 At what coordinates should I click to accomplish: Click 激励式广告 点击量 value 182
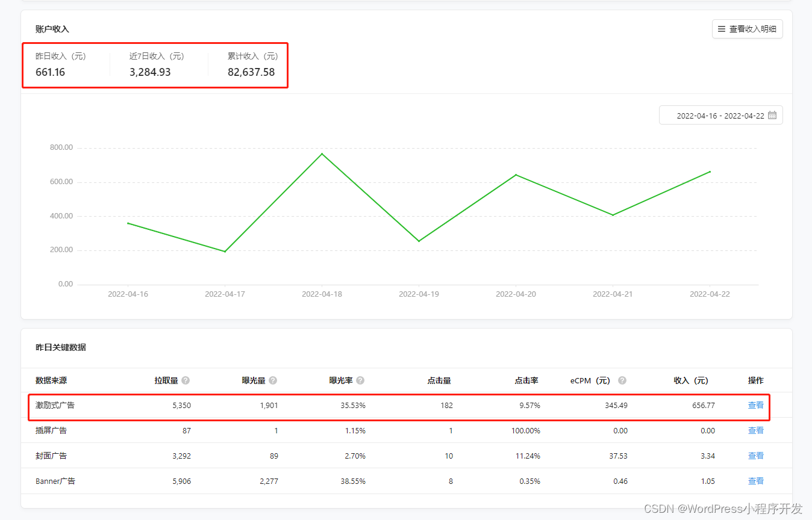point(446,406)
